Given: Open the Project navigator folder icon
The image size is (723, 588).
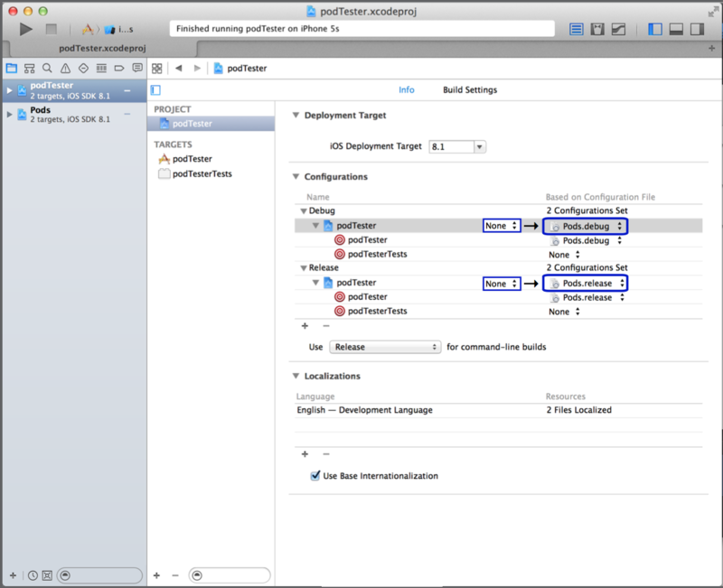Looking at the screenshot, I should click(x=12, y=69).
